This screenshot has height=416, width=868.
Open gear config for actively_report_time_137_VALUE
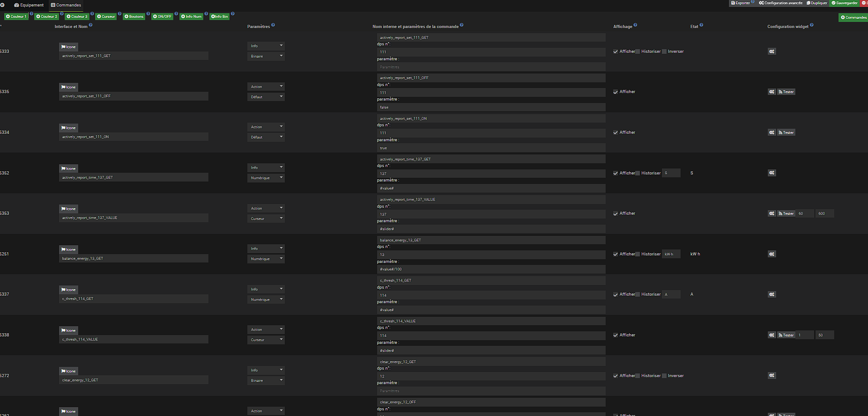pyautogui.click(x=772, y=213)
